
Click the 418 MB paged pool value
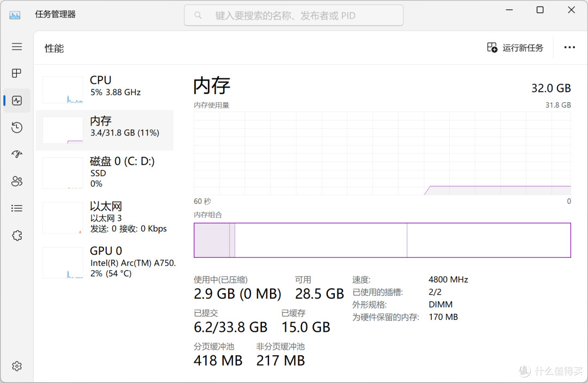click(218, 361)
